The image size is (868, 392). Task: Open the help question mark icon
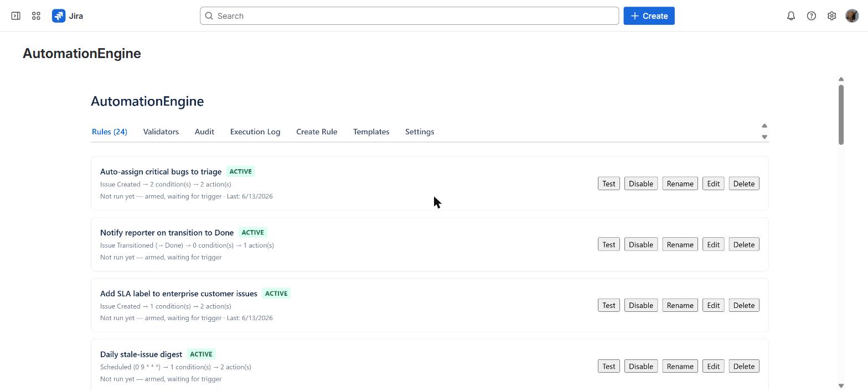click(812, 16)
